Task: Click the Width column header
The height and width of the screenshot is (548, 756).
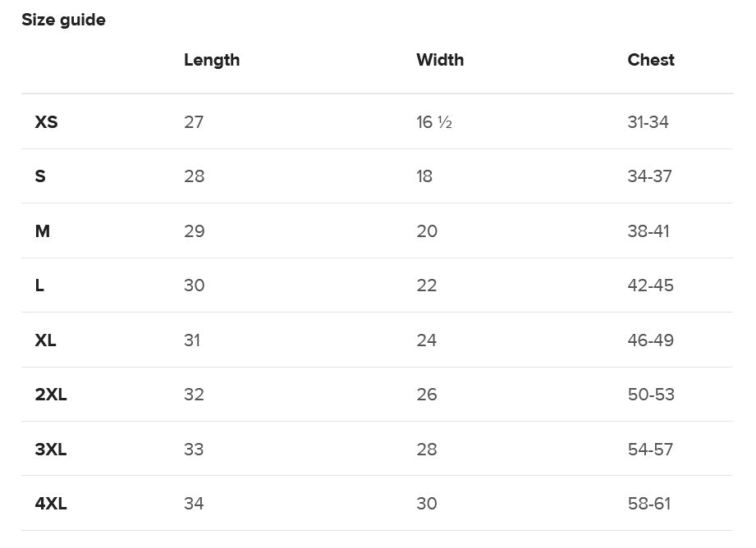Action: pos(440,60)
